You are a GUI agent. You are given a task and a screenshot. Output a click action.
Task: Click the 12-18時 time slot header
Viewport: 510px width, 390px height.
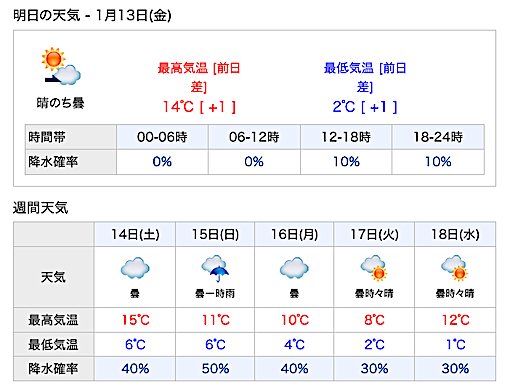(346, 137)
